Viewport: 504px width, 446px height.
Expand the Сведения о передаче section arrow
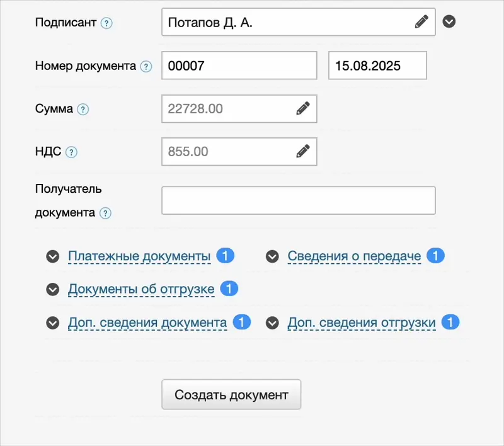272,256
